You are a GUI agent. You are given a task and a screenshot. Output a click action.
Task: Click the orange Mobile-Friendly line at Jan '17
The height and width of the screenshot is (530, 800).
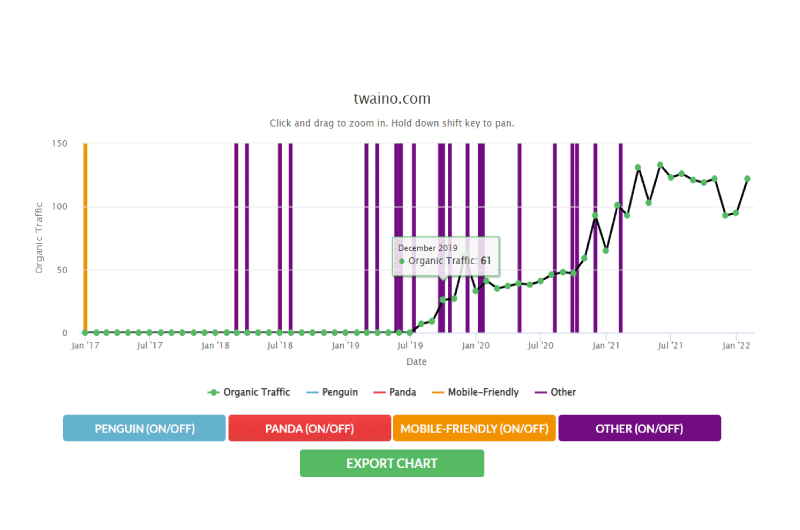85,238
